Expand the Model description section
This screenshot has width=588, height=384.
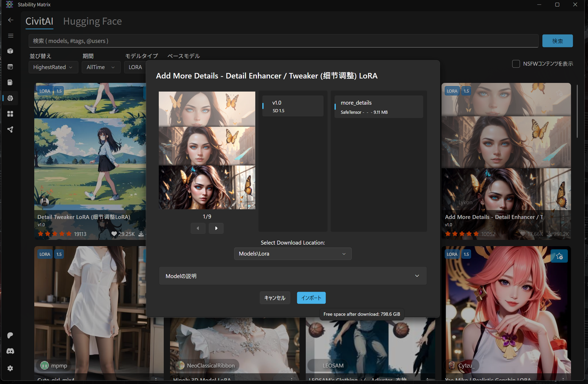pyautogui.click(x=293, y=276)
